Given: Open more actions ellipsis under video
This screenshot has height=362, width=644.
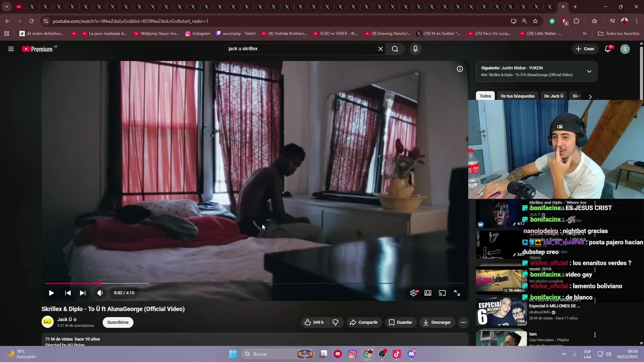Looking at the screenshot, I should [463, 322].
